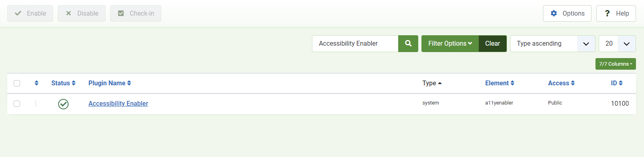Image resolution: width=644 pixels, height=157 pixels.
Task: Open the 7/7 Columns selector
Action: click(616, 64)
